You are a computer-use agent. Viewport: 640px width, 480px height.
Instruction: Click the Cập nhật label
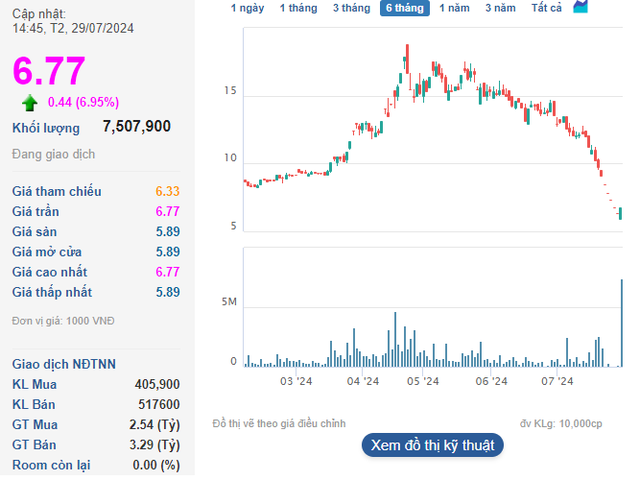click(39, 14)
